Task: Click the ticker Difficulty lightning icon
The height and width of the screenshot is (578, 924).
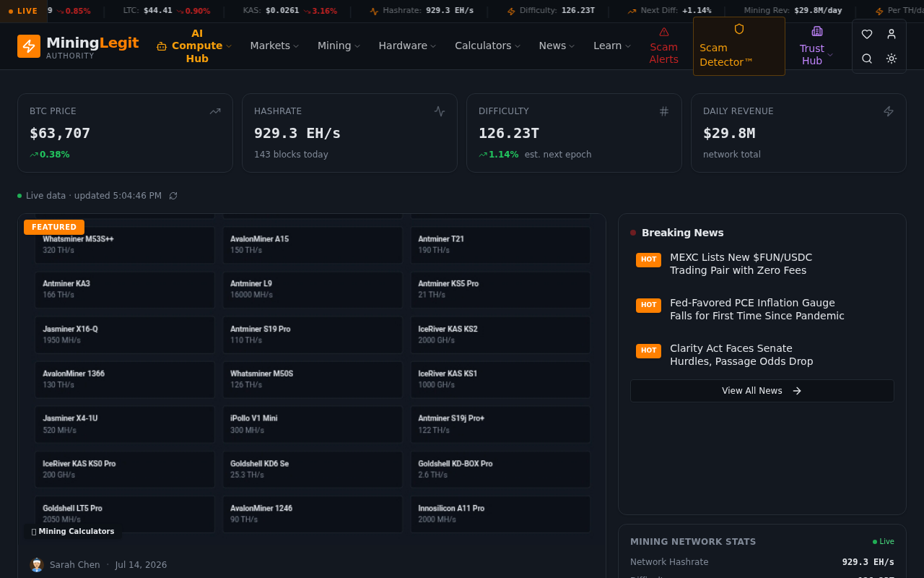Action: pos(511,11)
